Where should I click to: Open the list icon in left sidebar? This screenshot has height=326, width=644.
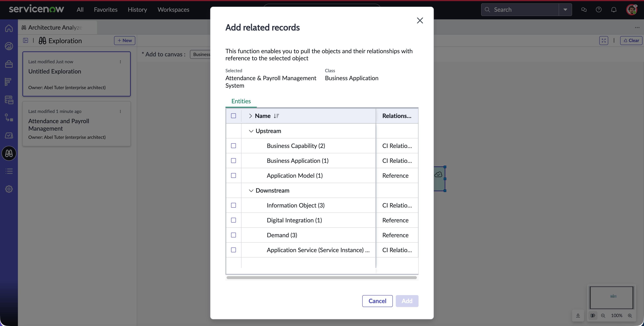point(9,171)
